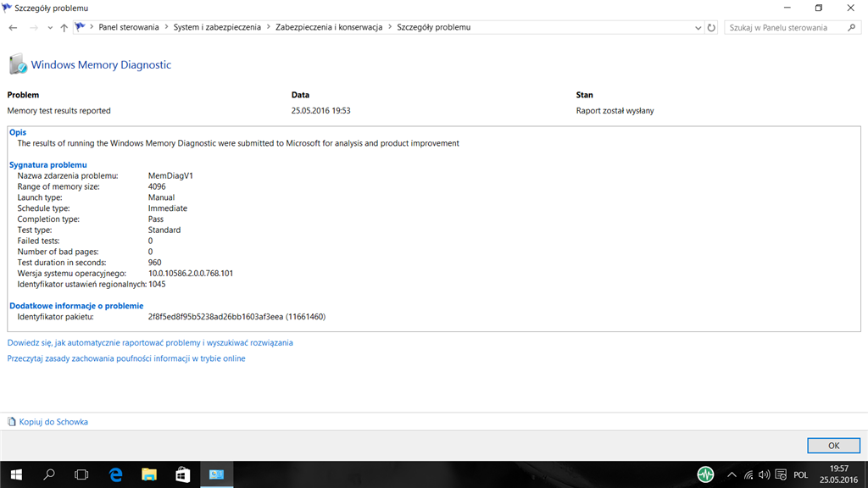
Task: Open Action Center notifications icon
Action: (x=781, y=474)
